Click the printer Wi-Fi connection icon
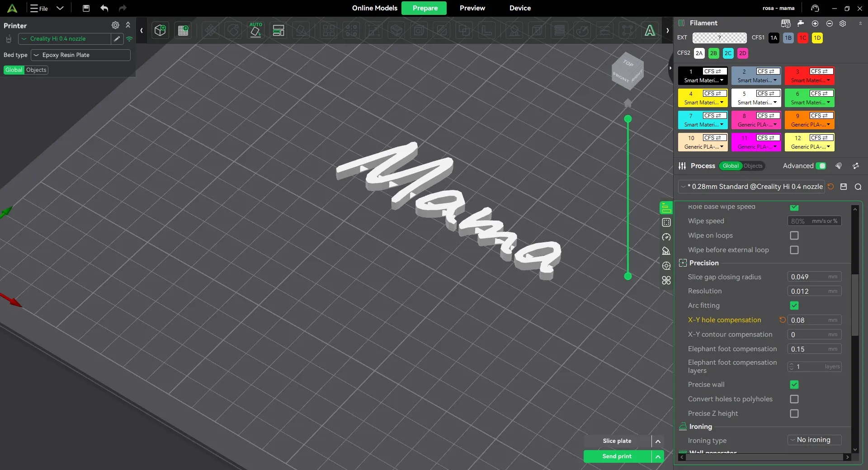Viewport: 868px width, 470px height. coord(129,39)
